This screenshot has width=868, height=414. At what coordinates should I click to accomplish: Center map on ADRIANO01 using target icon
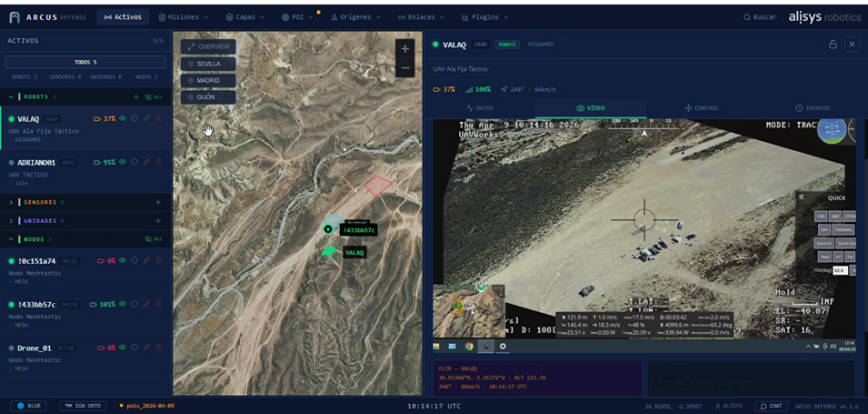pos(135,162)
